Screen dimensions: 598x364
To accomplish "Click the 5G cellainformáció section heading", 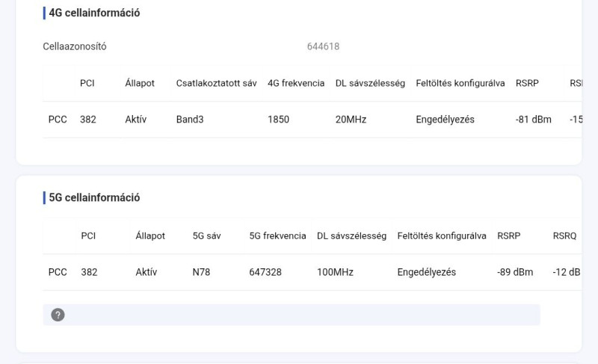I will tap(94, 198).
